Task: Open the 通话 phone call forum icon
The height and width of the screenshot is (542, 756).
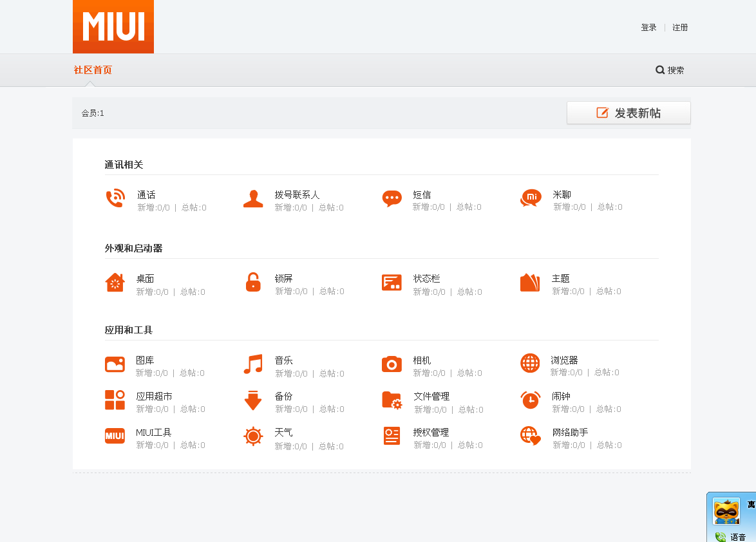Action: click(x=115, y=198)
